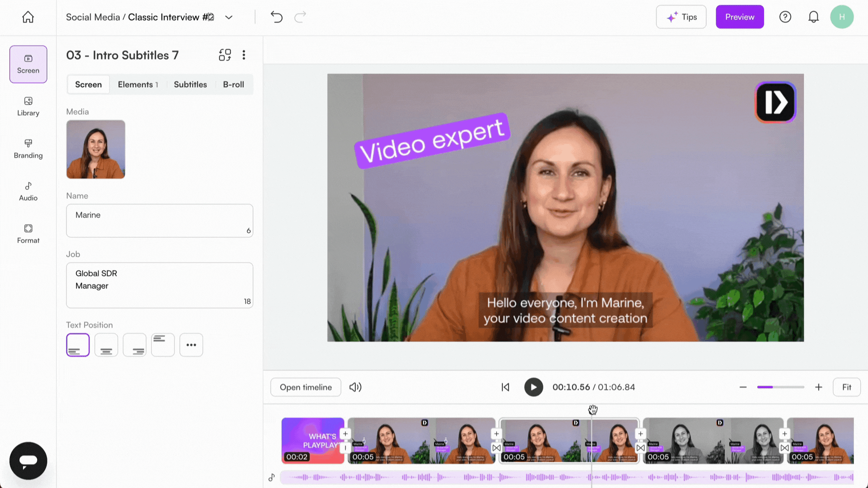This screenshot has width=868, height=488.
Task: Open the Branding panel
Action: [28, 149]
